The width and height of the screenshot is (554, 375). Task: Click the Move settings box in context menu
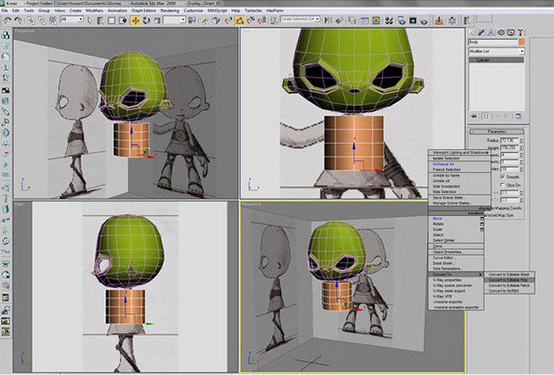point(482,219)
